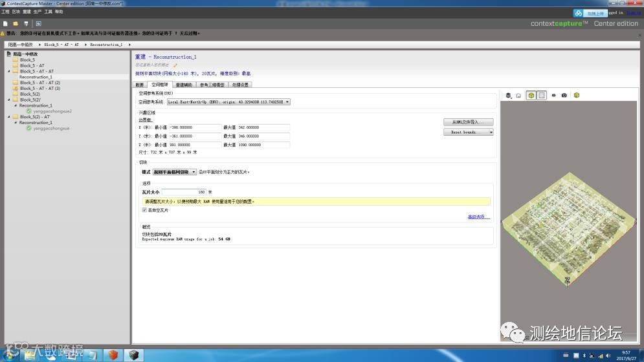644x362 pixels.
Task: Click the Y maximum value field
Action: pos(263,136)
